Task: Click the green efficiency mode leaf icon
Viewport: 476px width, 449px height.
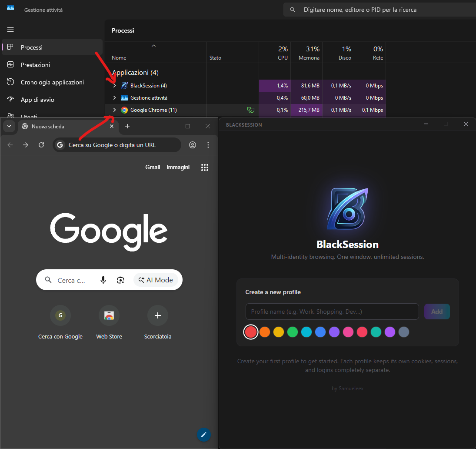Action: click(251, 110)
